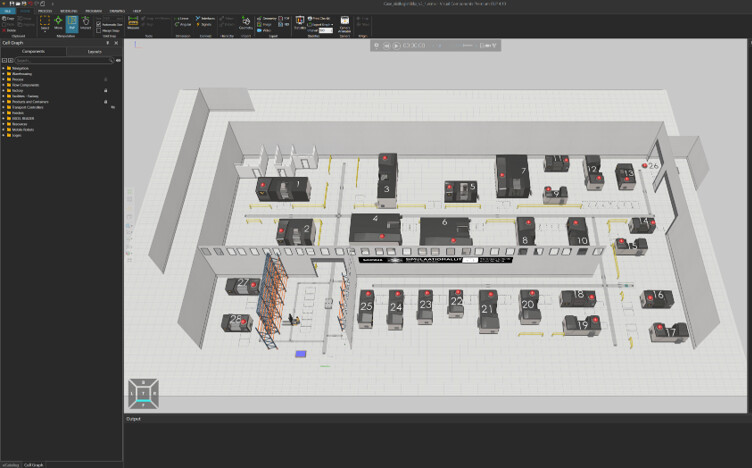
Task: Open the Measure tool
Action: click(133, 23)
